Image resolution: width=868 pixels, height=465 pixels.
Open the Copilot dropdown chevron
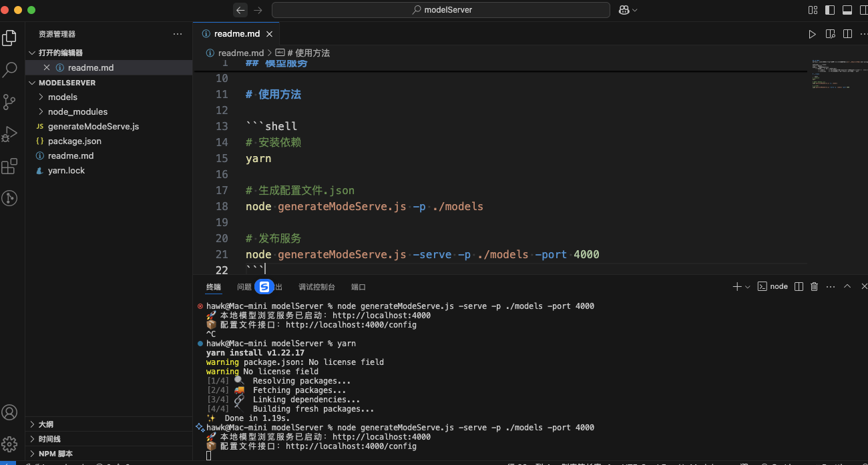[635, 10]
